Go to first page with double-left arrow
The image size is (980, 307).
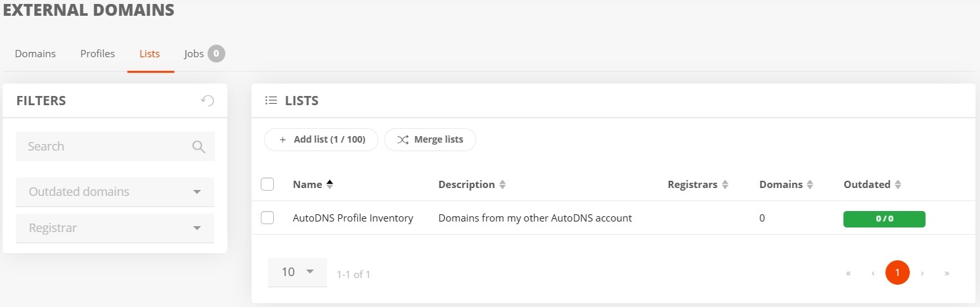pyautogui.click(x=849, y=273)
